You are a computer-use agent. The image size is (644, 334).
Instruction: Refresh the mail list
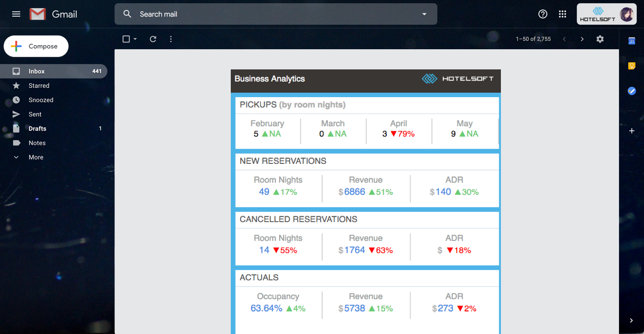(153, 39)
